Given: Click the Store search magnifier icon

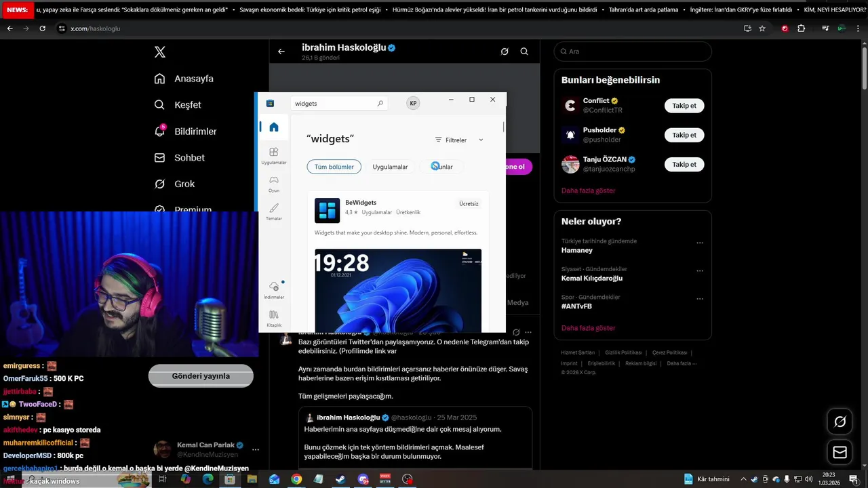Looking at the screenshot, I should 380,104.
